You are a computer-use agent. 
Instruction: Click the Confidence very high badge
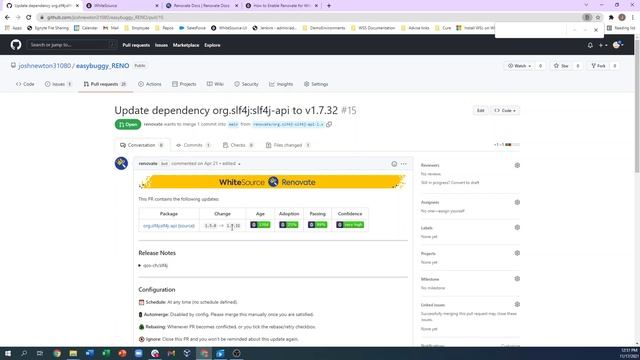tap(350, 225)
